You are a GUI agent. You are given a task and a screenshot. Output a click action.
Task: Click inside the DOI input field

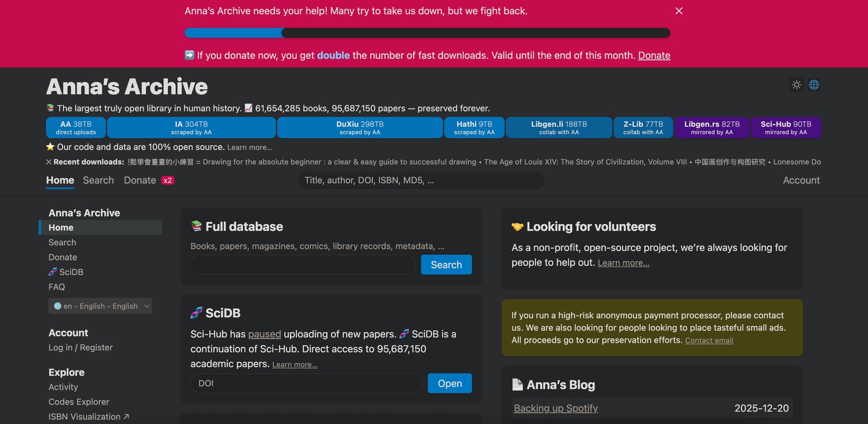tap(306, 383)
